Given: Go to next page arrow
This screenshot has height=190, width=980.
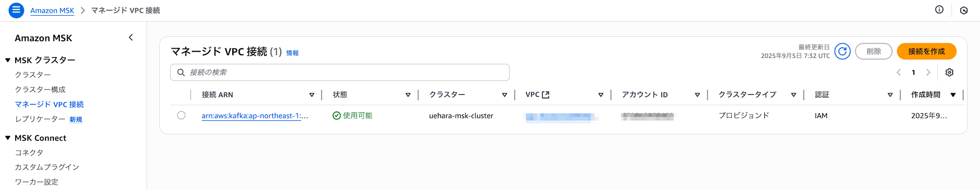Looking at the screenshot, I should [x=928, y=72].
